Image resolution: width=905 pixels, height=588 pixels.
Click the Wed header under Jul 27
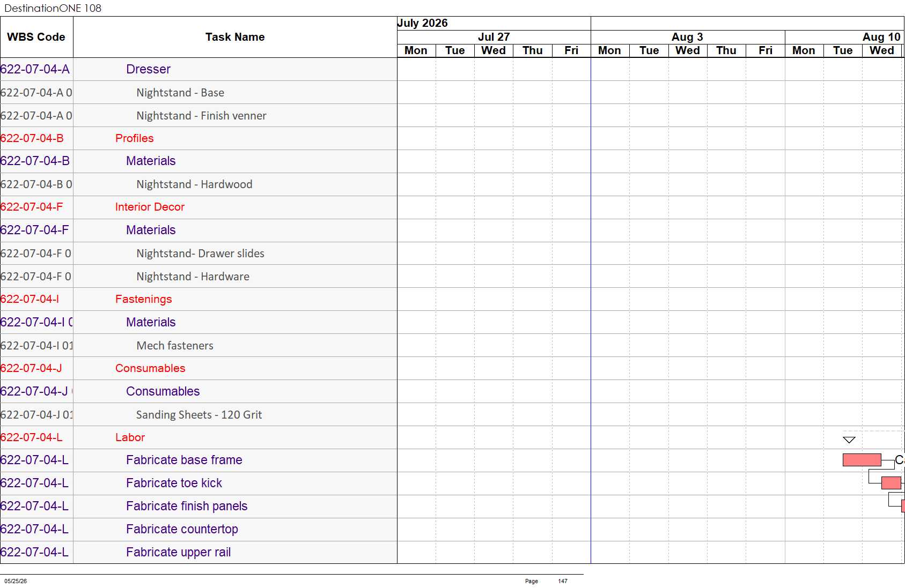494,50
